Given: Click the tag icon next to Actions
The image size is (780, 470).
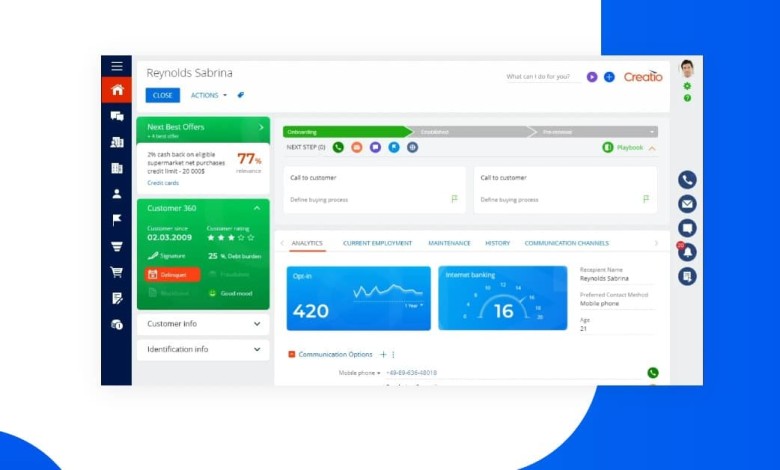Looking at the screenshot, I should (x=241, y=95).
